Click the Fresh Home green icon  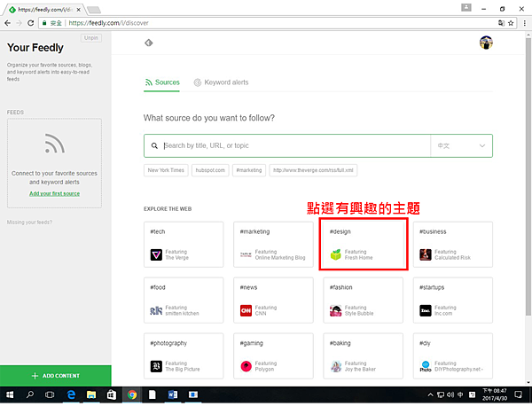(x=335, y=254)
